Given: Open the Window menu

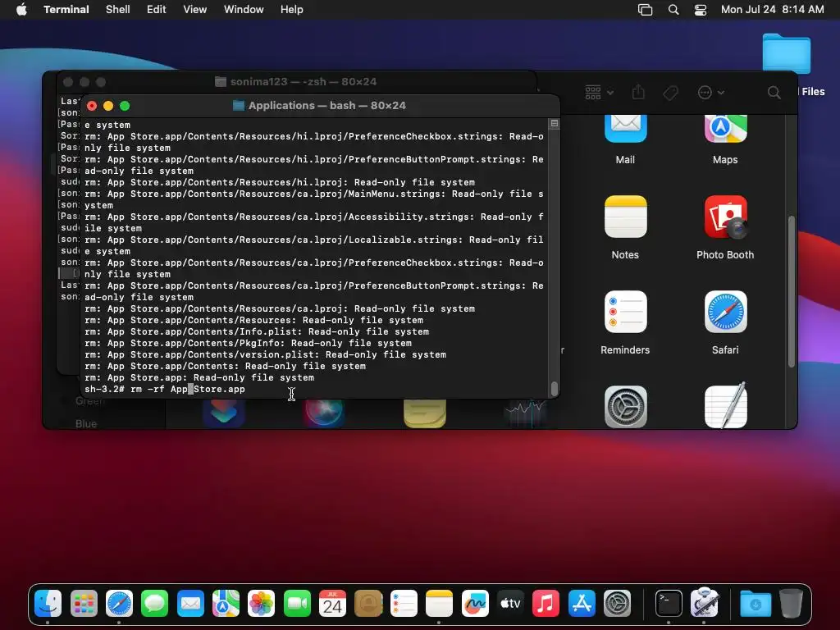Looking at the screenshot, I should point(243,9).
